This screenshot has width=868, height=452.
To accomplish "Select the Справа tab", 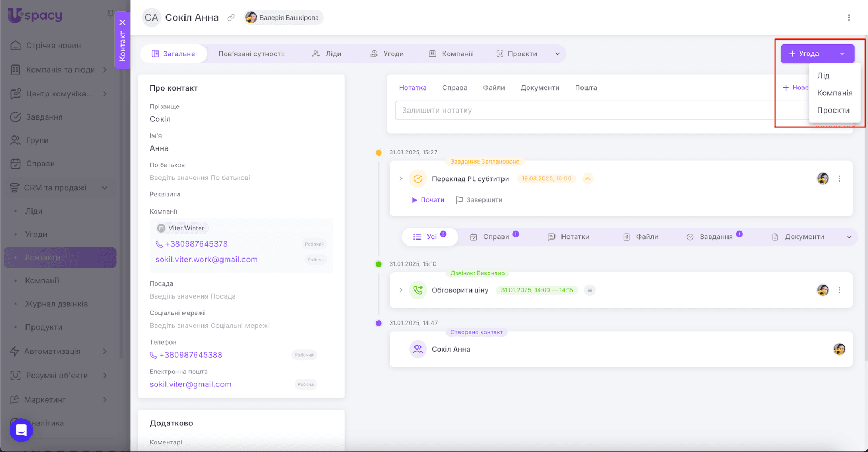I will [455, 88].
